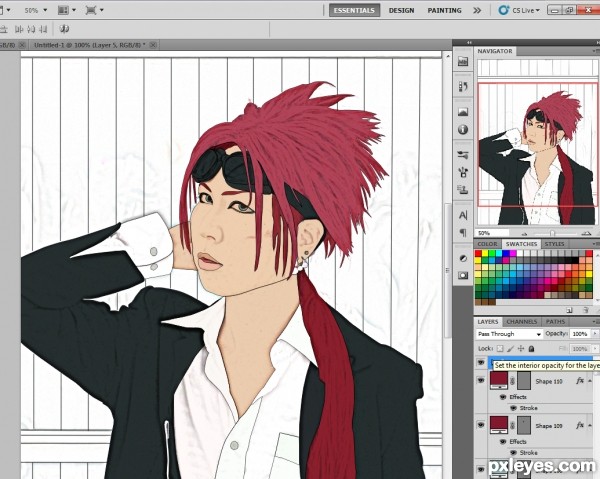Click the link icon on Shape 109 layer
600x479 pixels.
click(x=512, y=425)
